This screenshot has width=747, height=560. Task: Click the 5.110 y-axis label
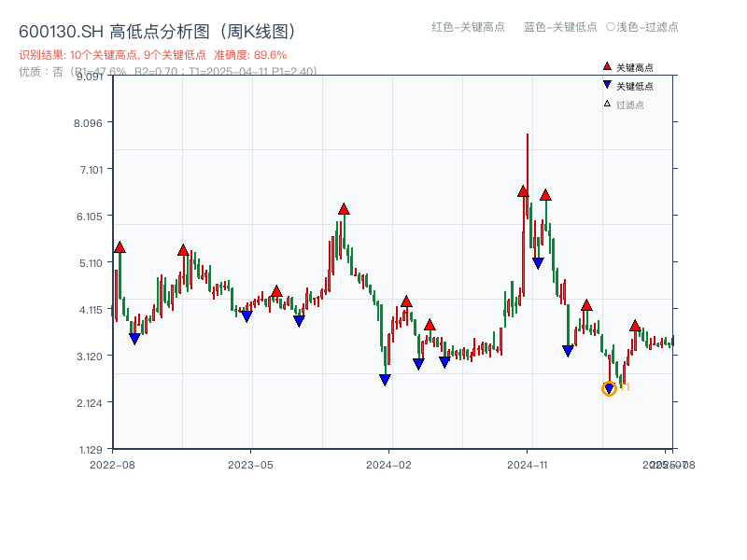coord(91,263)
